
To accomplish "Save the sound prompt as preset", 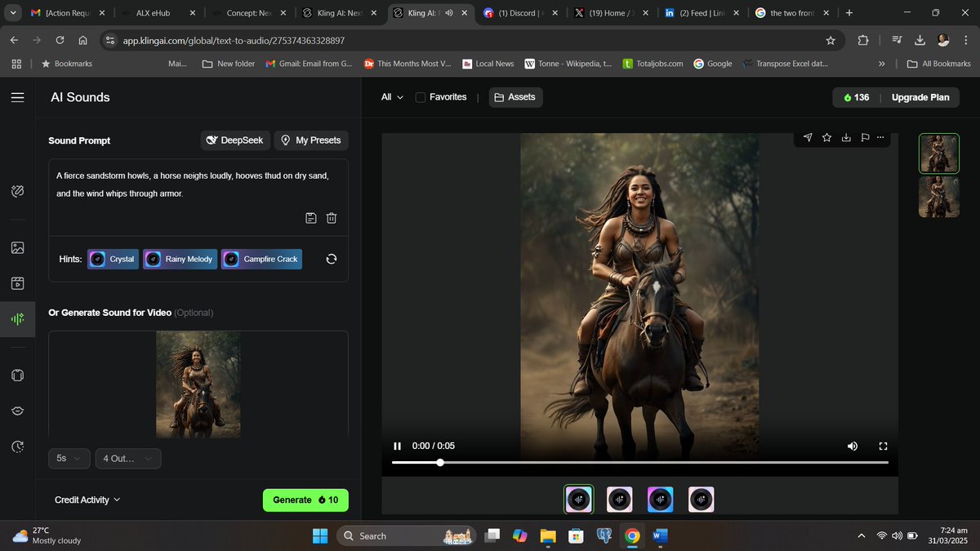I will (x=311, y=218).
